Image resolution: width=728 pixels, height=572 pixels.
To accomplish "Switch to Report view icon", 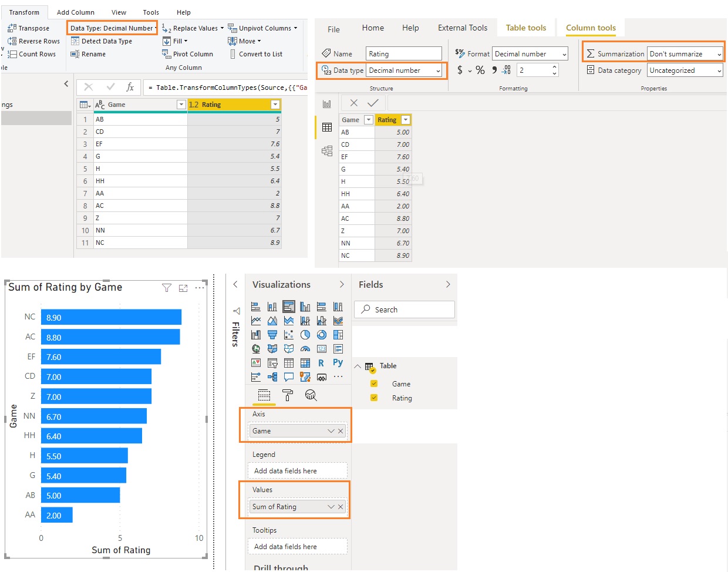I will point(327,104).
